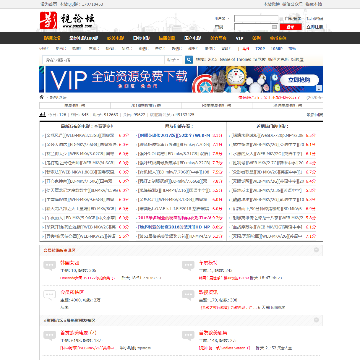Click the VIP full-site free download banner
The height and width of the screenshot is (360, 360).
pyautogui.click(x=181, y=79)
